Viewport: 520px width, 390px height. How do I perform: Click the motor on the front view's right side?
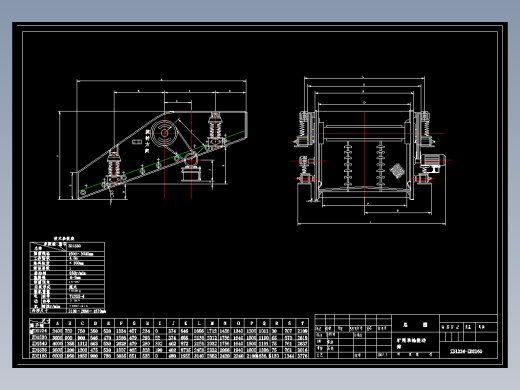click(432, 160)
